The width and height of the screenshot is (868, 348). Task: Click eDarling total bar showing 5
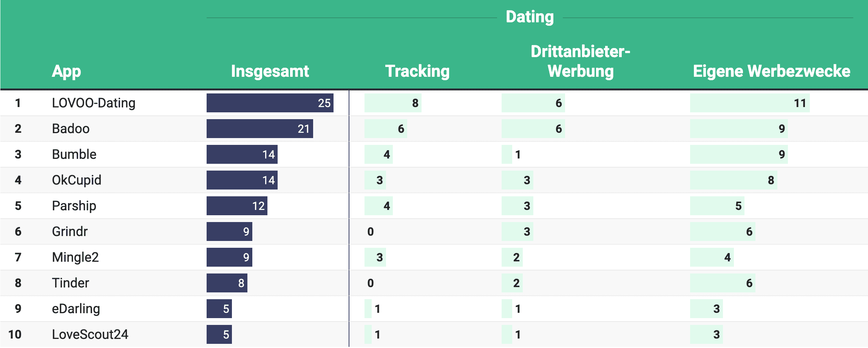219,309
